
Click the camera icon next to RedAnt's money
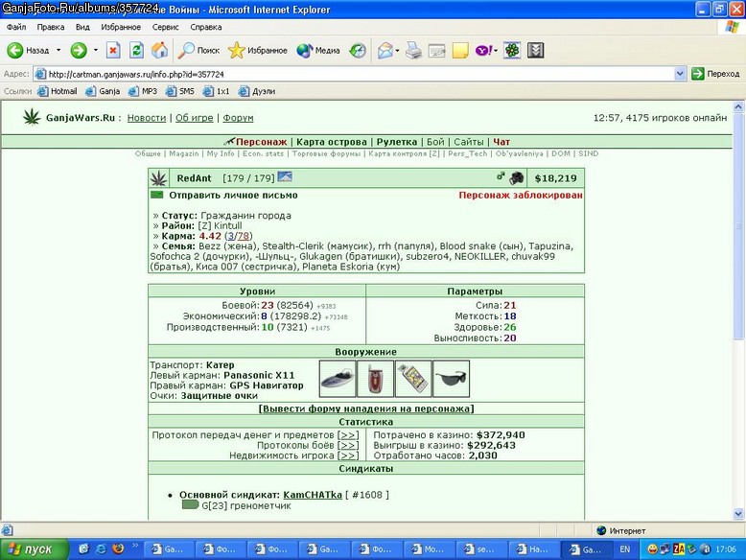(x=516, y=178)
